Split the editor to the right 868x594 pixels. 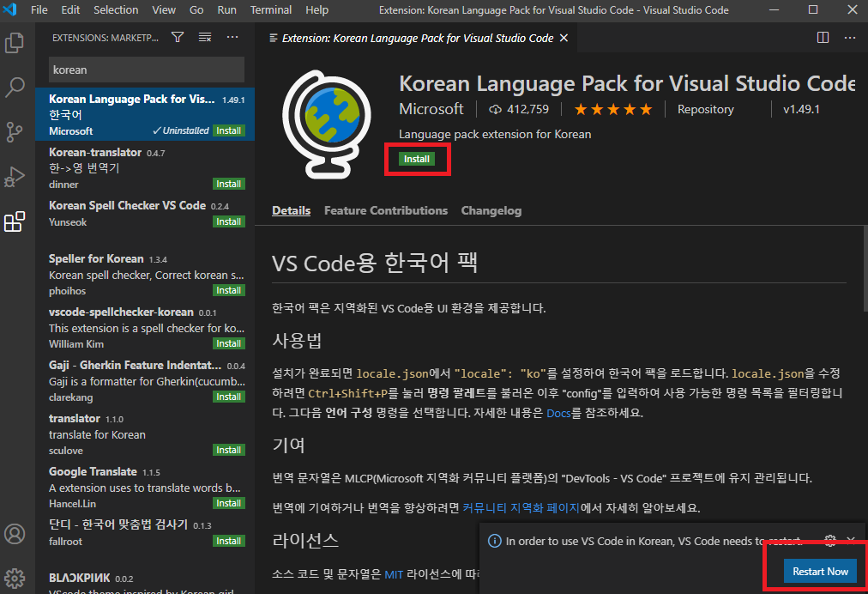823,37
